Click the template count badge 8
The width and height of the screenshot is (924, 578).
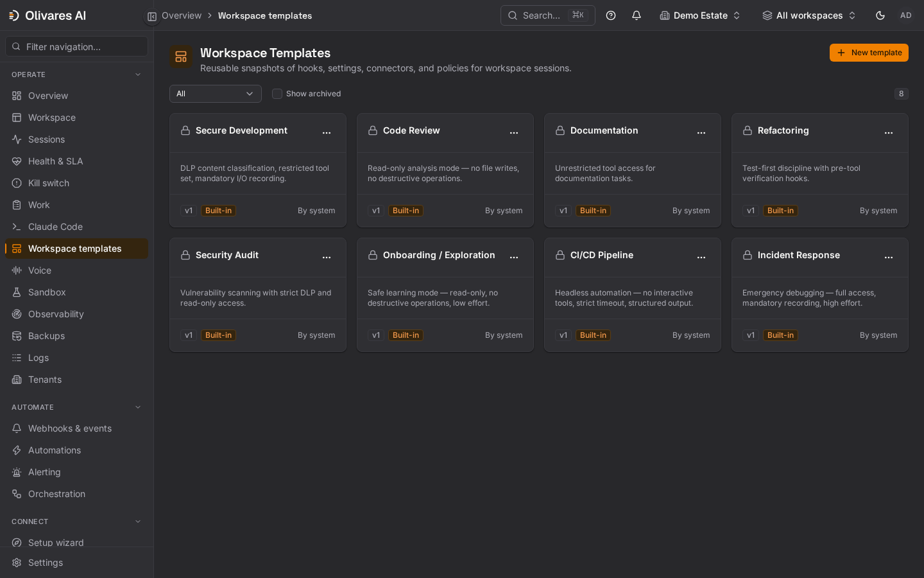click(901, 94)
